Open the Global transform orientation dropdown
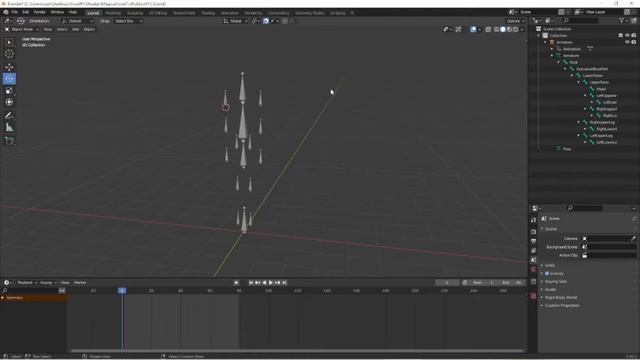 click(236, 21)
